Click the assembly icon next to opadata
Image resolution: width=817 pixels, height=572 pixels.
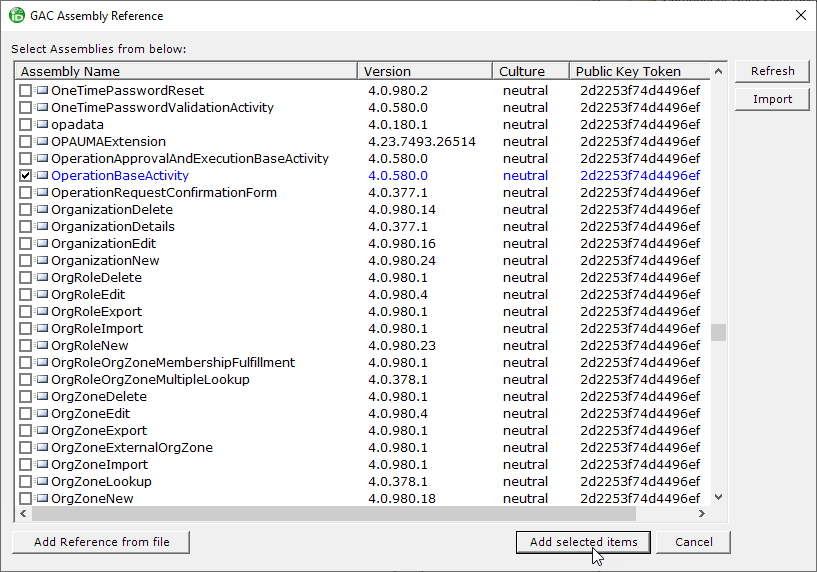[x=42, y=125]
